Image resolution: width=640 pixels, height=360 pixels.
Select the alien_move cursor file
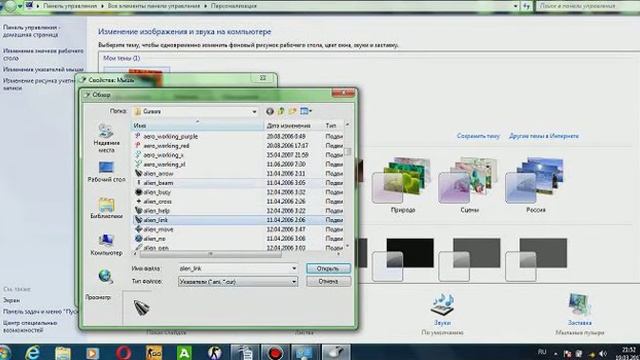coord(158,229)
